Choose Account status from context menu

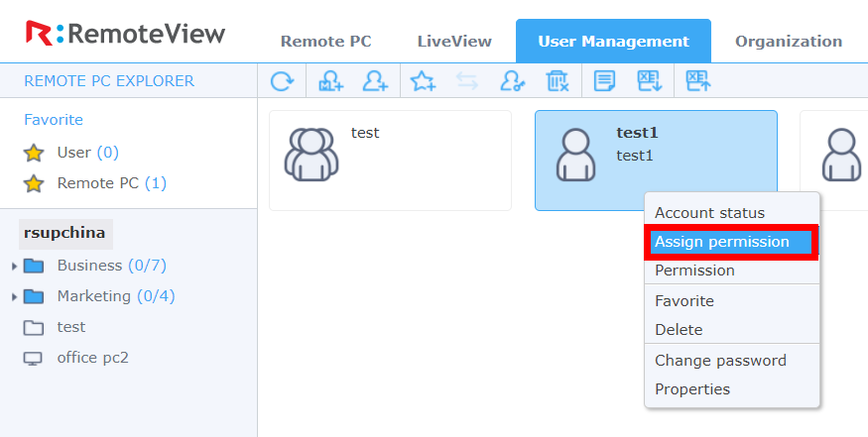point(732,213)
